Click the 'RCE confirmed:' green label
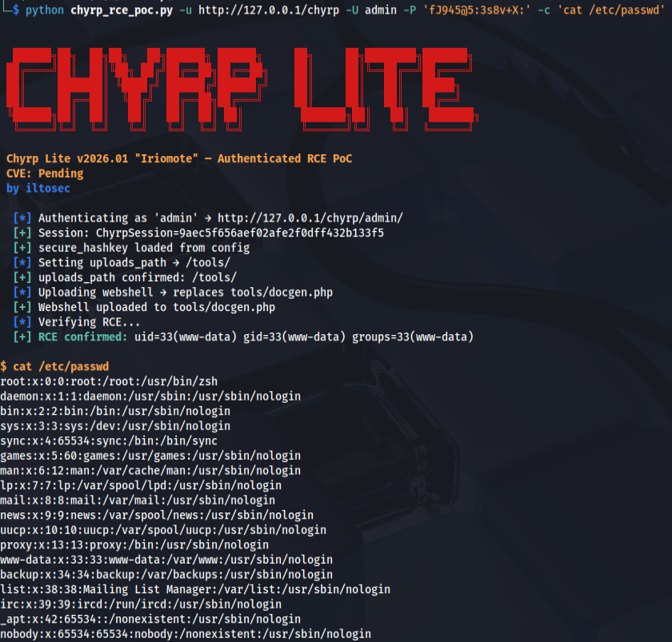Image resolution: width=672 pixels, height=642 pixels. (82, 337)
